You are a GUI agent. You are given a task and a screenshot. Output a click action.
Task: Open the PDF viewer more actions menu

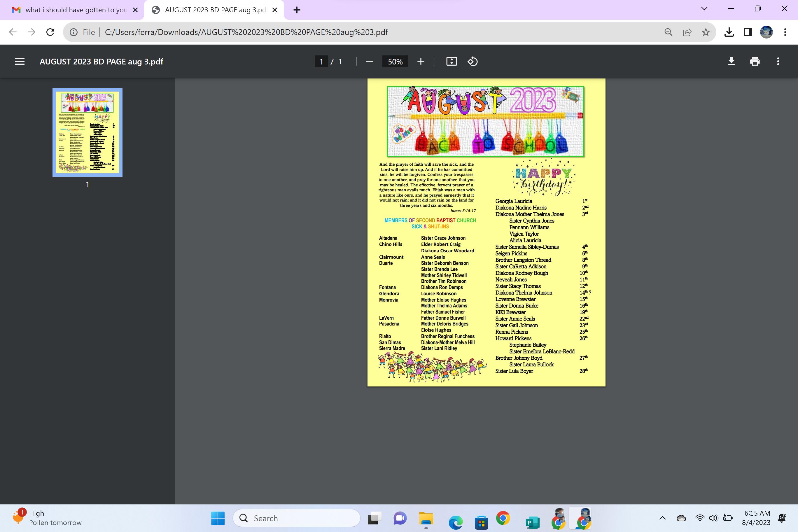(778, 62)
